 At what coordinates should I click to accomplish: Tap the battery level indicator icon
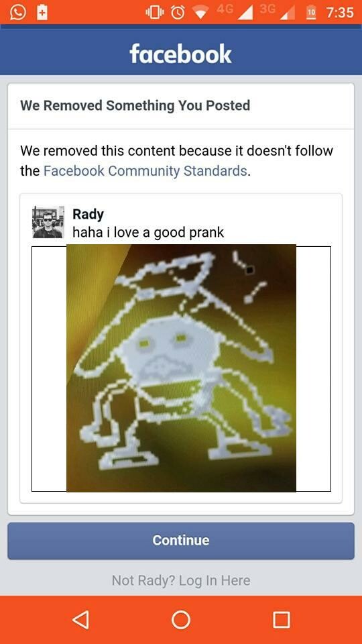point(312,13)
